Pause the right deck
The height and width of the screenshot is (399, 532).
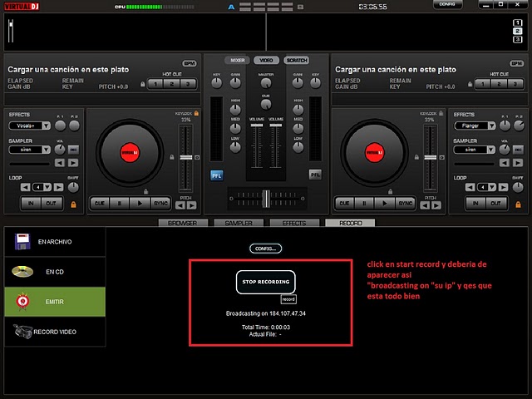point(364,203)
